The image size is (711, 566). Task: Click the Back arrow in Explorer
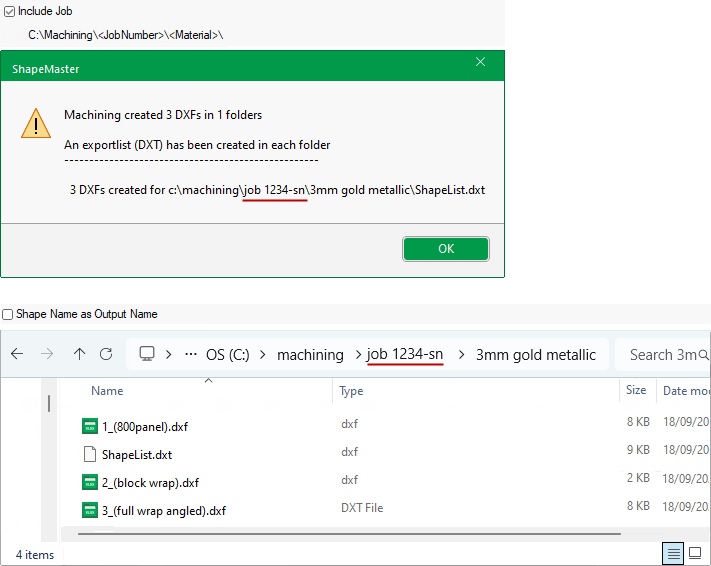click(x=17, y=354)
